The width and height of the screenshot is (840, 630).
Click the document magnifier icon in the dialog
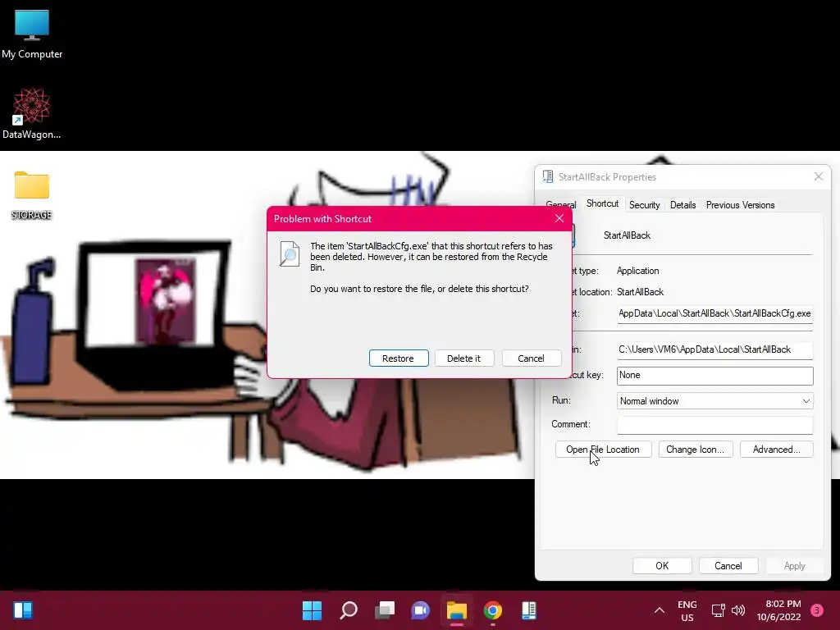[290, 254]
